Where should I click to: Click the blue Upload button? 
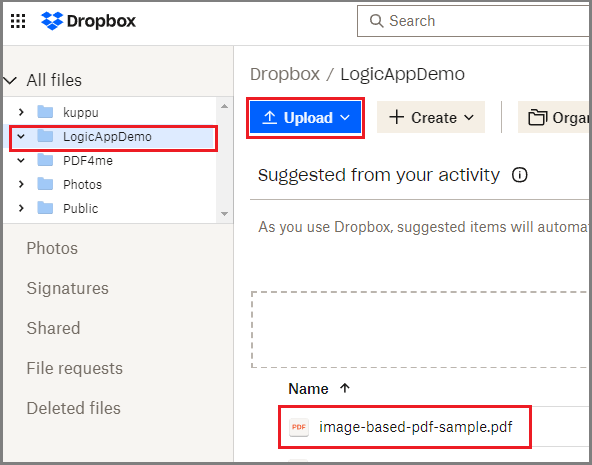[x=305, y=118]
